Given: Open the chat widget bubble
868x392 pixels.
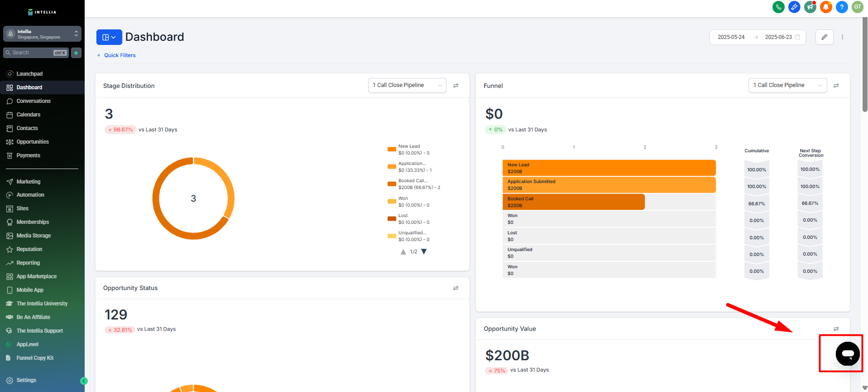Looking at the screenshot, I should [x=847, y=354].
